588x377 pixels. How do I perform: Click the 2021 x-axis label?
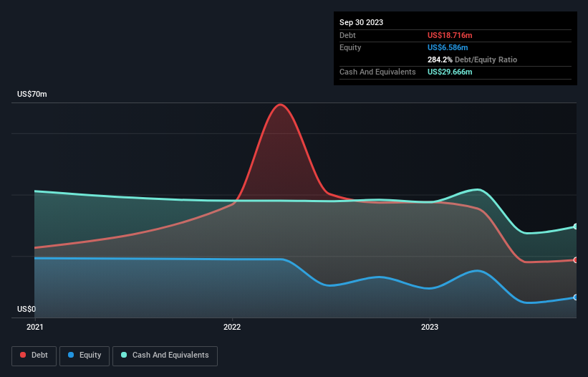[x=35, y=327]
